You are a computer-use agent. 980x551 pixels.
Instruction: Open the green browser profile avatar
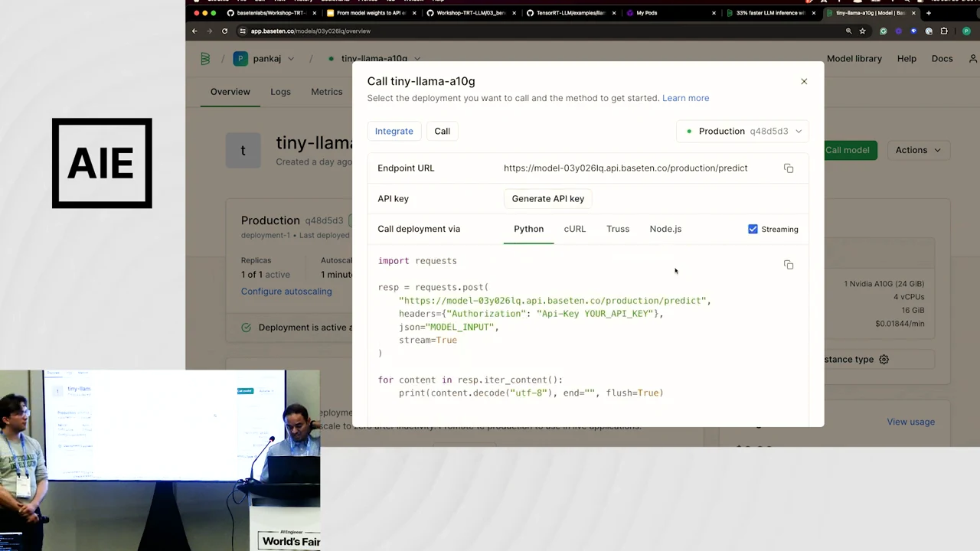[966, 31]
